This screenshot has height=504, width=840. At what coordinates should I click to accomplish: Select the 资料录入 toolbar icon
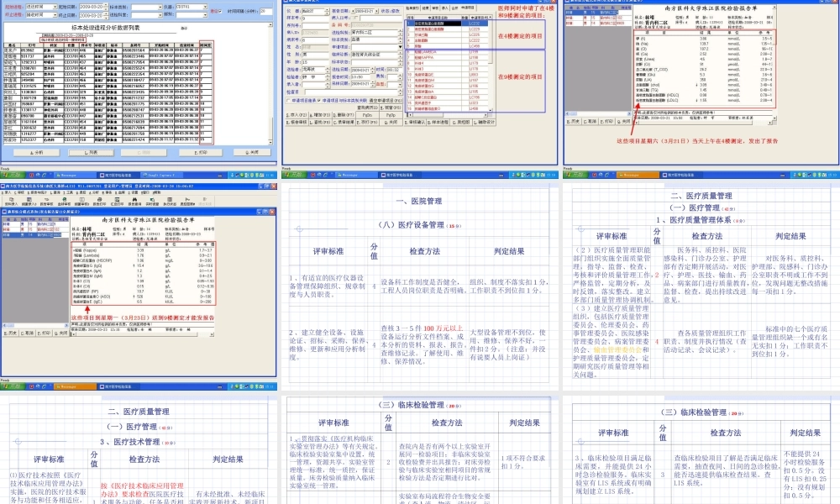click(11, 200)
